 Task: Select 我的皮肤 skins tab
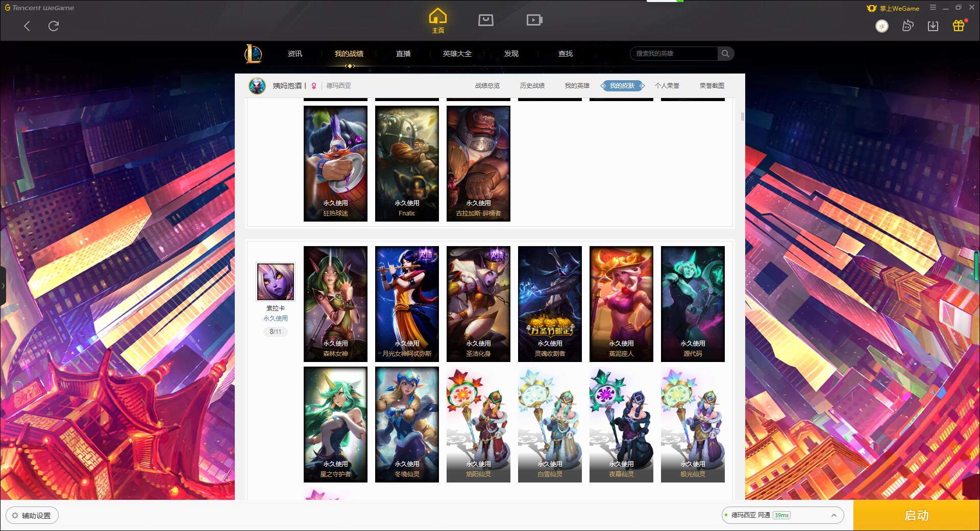pos(622,86)
